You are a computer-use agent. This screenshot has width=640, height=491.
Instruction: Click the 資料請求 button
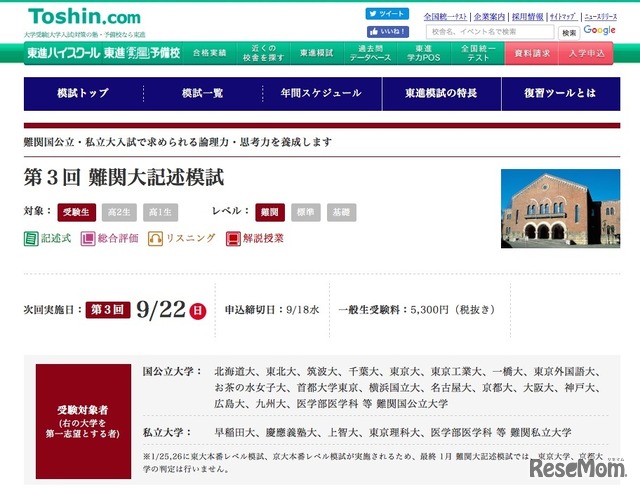(532, 53)
